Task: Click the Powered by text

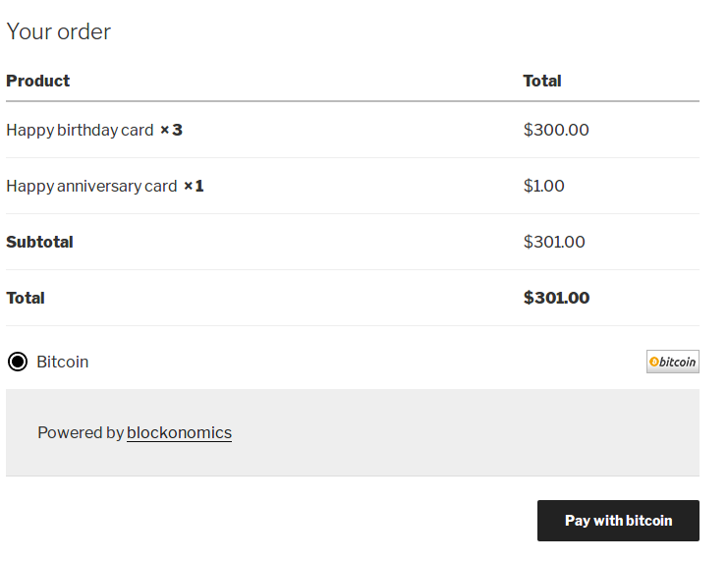Action: [81, 433]
